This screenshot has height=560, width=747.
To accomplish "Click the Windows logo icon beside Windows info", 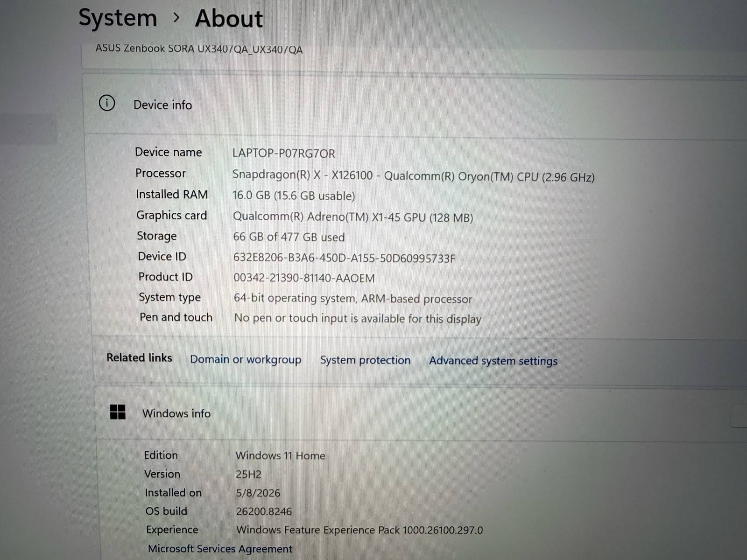I will (118, 412).
